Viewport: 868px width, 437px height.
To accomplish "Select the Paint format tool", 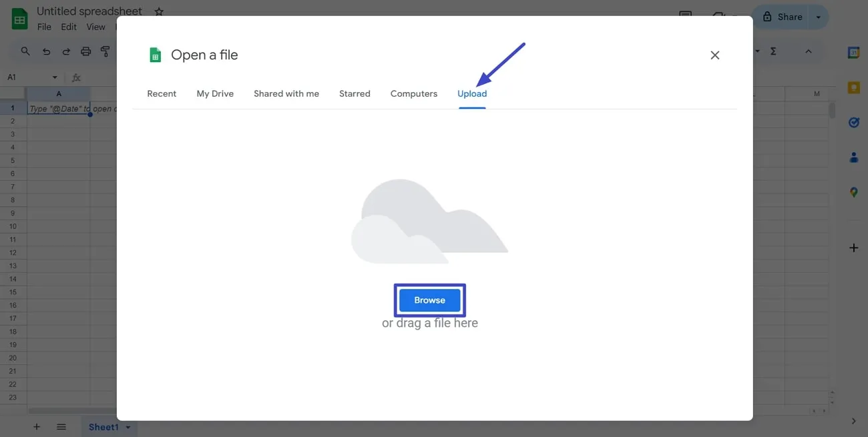I will click(x=105, y=51).
